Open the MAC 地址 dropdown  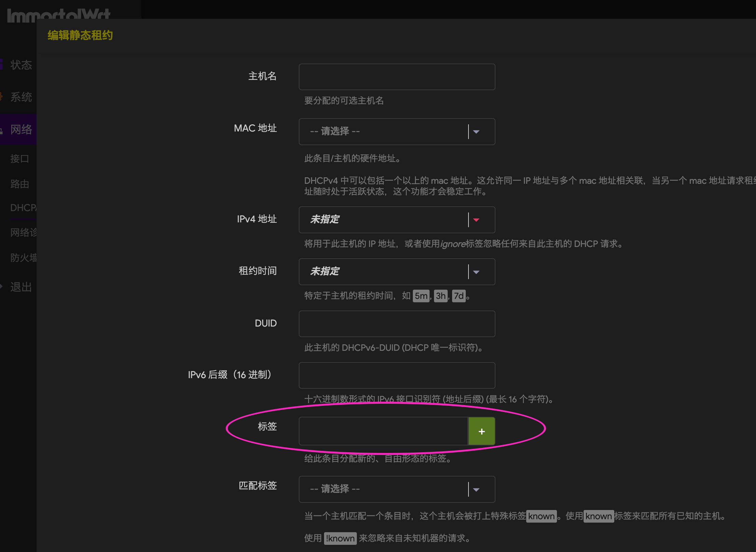(x=396, y=132)
